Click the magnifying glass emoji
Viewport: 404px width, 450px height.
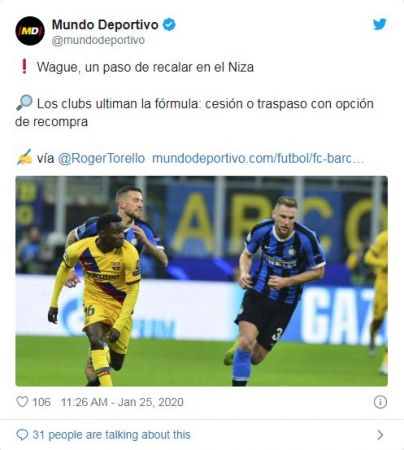click(24, 103)
